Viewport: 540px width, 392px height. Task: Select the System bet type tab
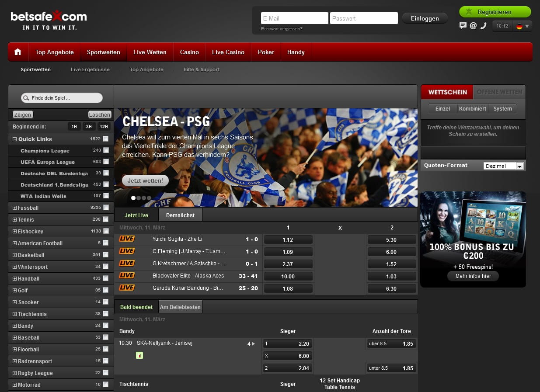[x=502, y=109]
